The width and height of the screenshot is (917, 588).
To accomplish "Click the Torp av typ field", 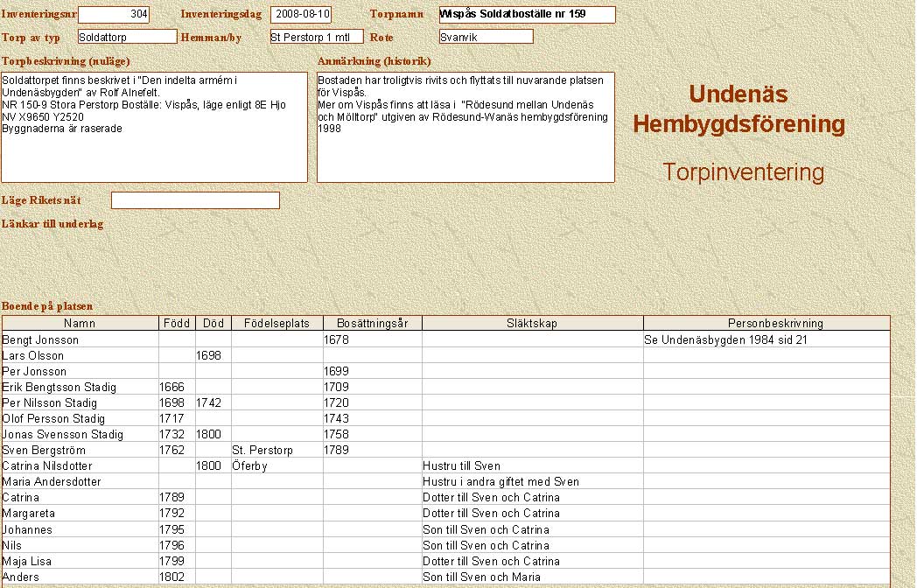I will coord(127,37).
